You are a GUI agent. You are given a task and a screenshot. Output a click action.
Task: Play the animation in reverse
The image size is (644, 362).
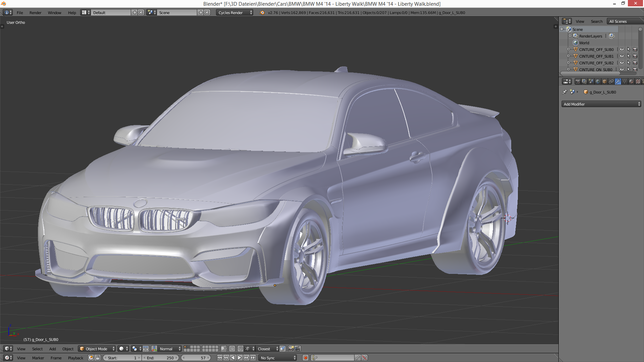coord(233,358)
